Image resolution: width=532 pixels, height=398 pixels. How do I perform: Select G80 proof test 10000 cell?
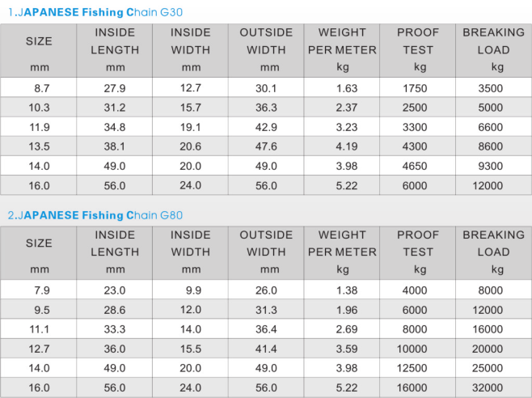pos(419,349)
